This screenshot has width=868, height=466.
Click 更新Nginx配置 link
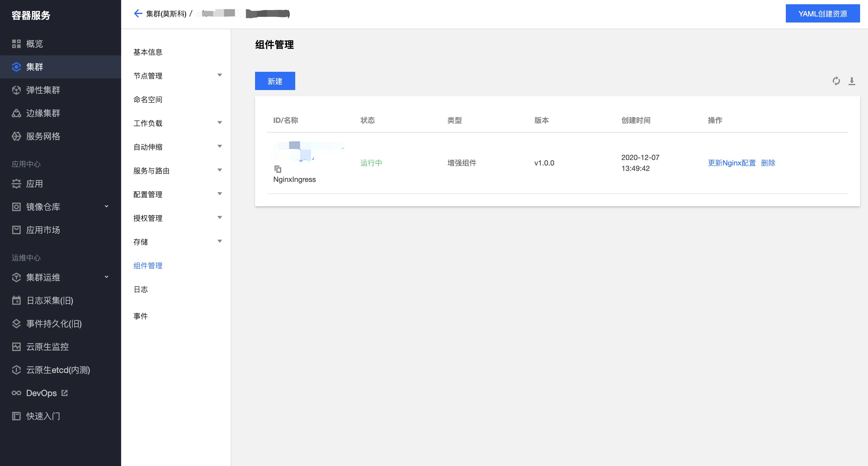tap(732, 163)
